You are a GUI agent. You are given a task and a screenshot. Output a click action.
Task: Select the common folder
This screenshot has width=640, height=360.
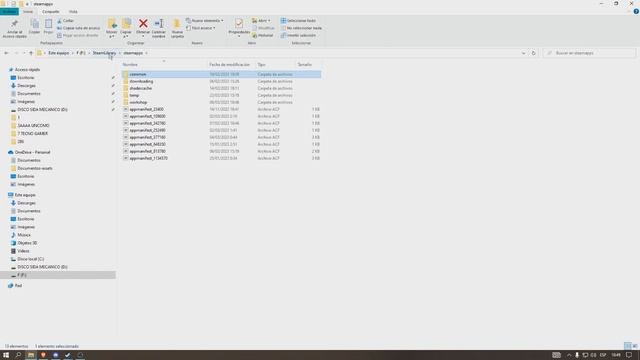coord(138,74)
